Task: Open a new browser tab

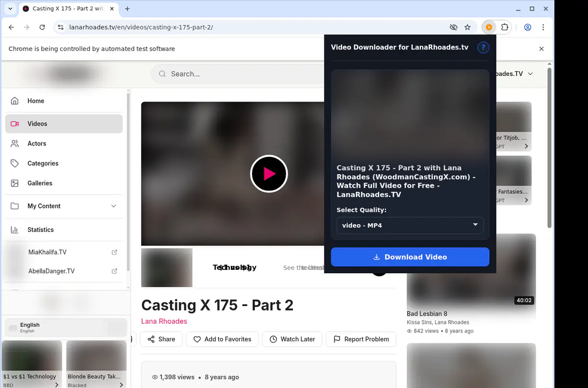Action: pyautogui.click(x=127, y=9)
